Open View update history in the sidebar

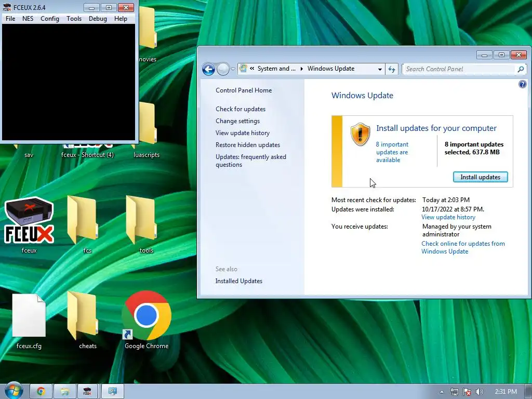click(243, 132)
